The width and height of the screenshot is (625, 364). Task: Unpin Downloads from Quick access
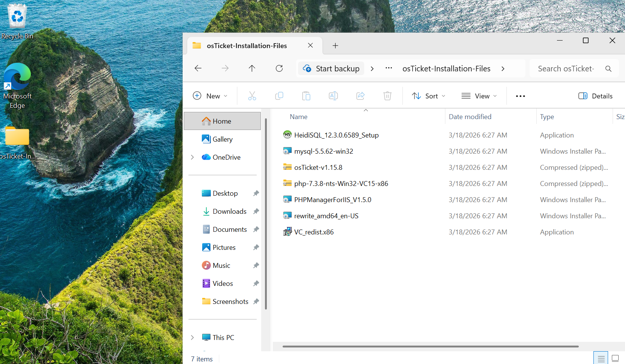tap(256, 211)
